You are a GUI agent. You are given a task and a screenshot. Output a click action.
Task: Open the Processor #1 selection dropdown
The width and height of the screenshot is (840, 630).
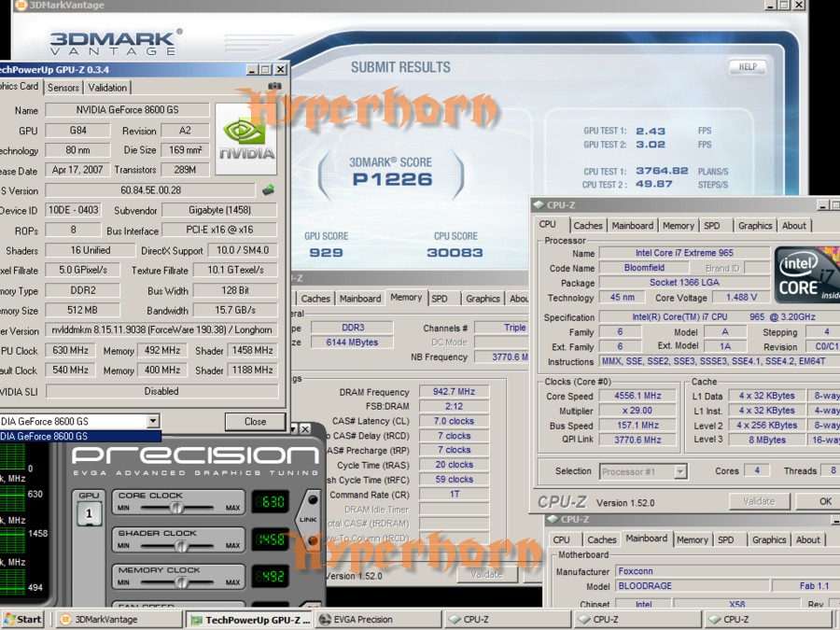(x=680, y=471)
